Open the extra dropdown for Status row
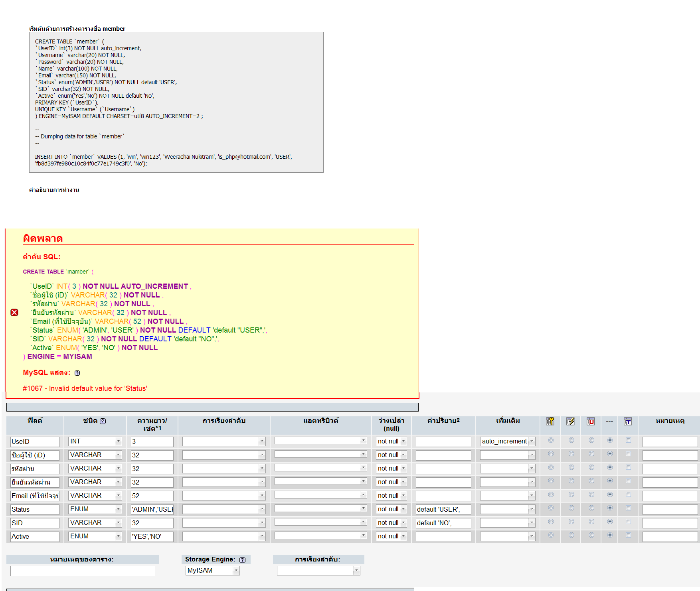Viewport: 700px width, 591px height. [x=508, y=509]
